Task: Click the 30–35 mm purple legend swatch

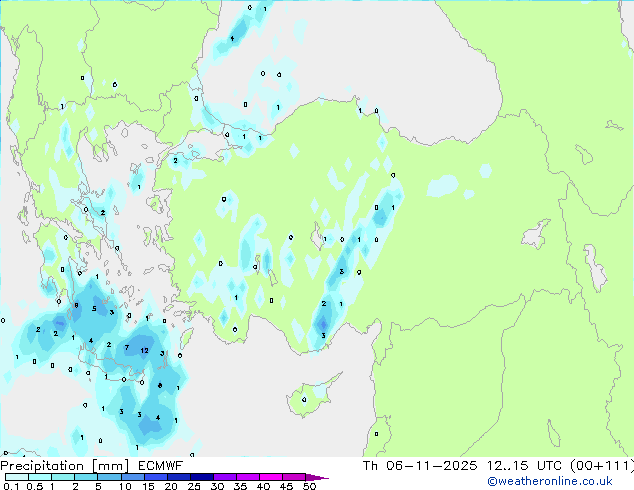Action: pos(224,477)
